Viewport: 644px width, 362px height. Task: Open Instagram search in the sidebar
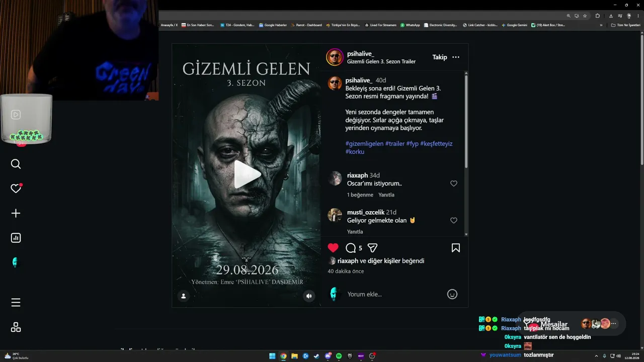point(16,164)
